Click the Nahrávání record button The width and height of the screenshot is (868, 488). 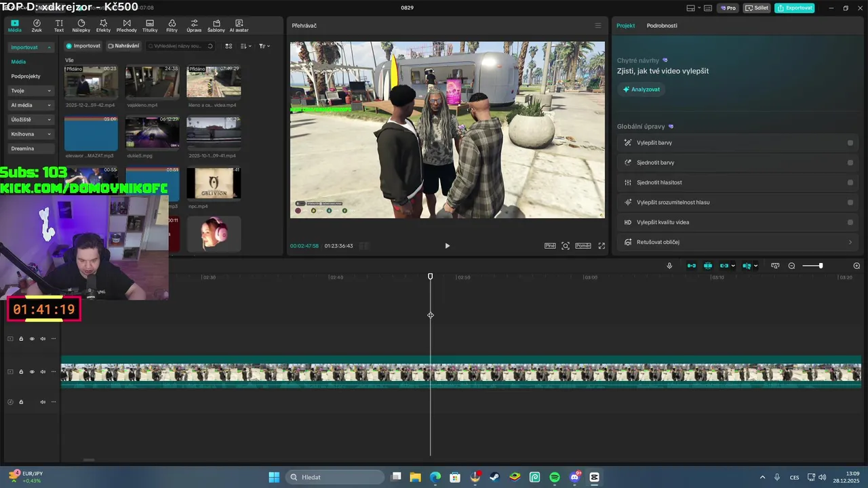(x=123, y=46)
